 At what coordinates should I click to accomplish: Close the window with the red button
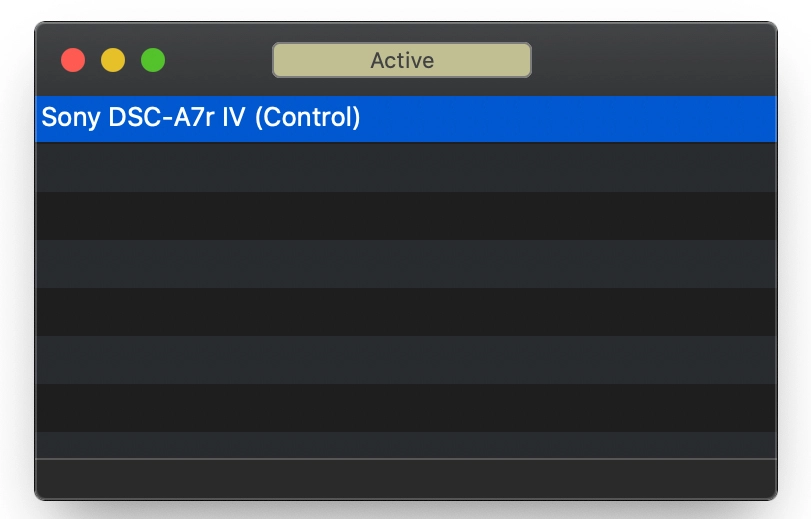click(73, 60)
